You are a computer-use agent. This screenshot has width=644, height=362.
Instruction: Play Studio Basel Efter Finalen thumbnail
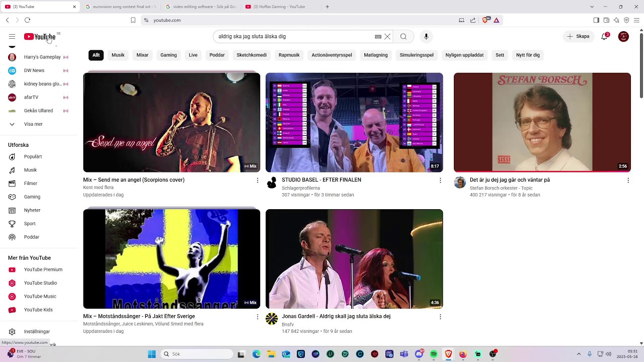(354, 122)
